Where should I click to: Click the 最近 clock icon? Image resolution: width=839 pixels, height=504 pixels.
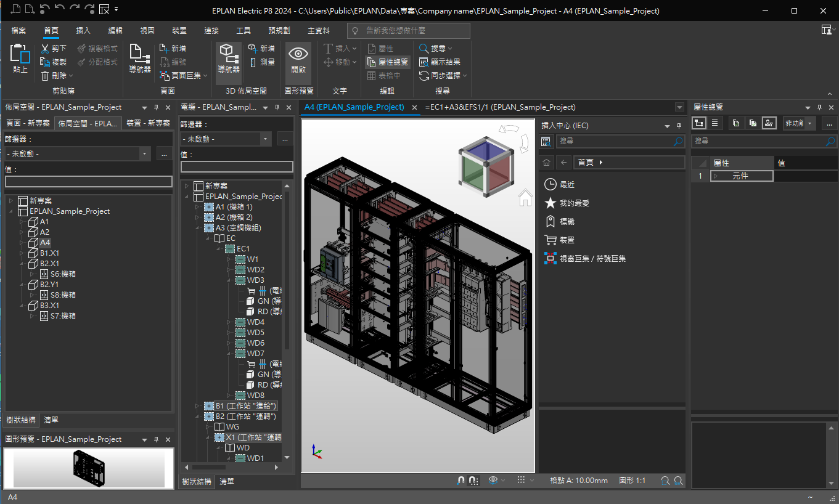tap(550, 184)
